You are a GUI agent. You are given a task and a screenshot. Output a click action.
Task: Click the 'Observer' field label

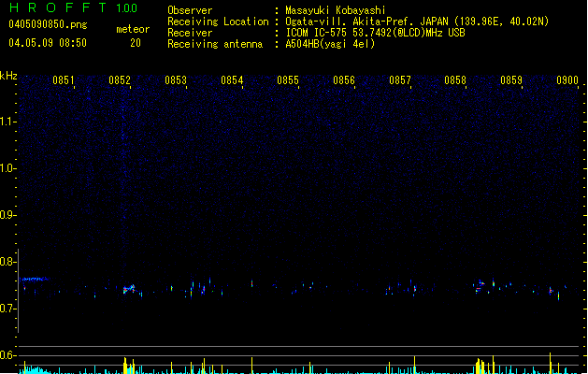click(x=190, y=10)
